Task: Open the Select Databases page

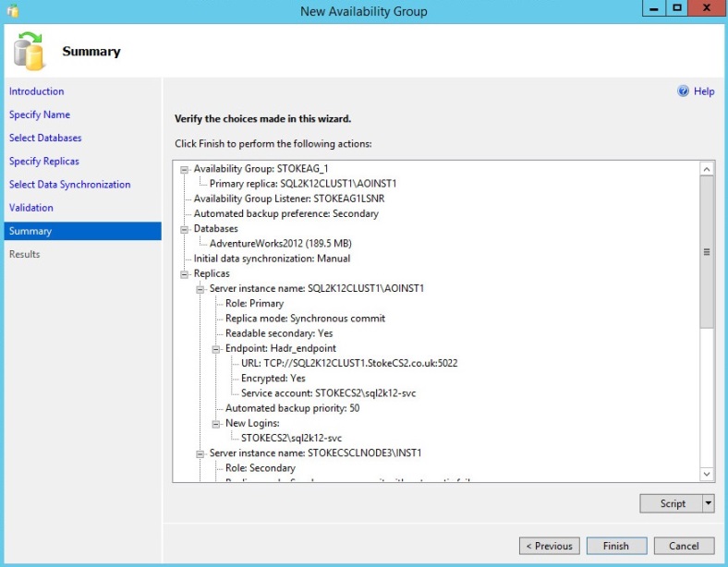Action: tap(45, 138)
